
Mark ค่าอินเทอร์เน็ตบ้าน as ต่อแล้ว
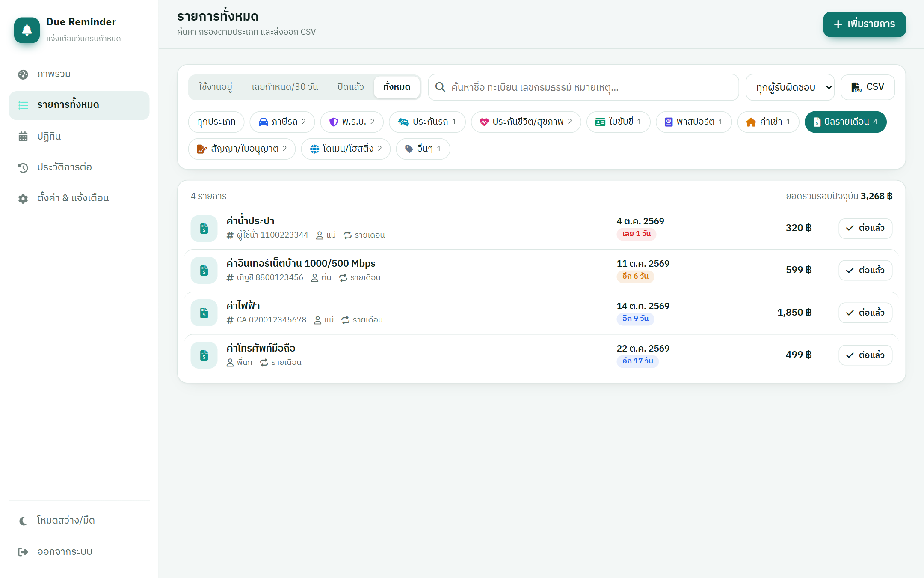tap(865, 270)
